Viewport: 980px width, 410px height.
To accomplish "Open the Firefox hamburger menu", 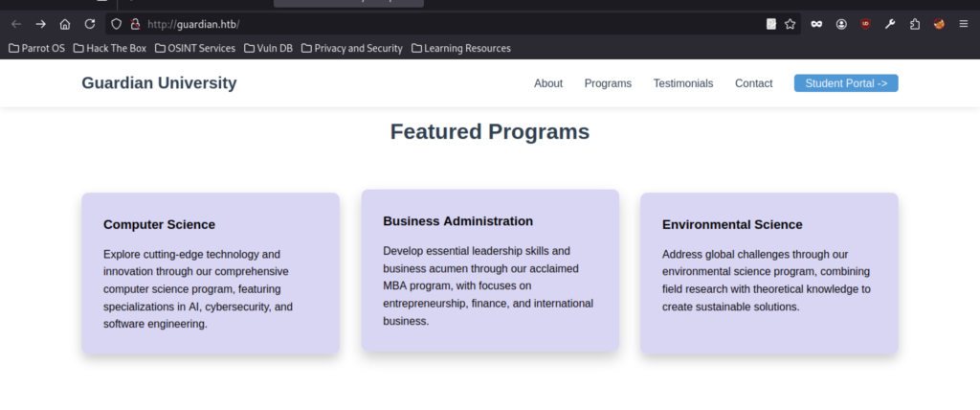I will [x=964, y=24].
